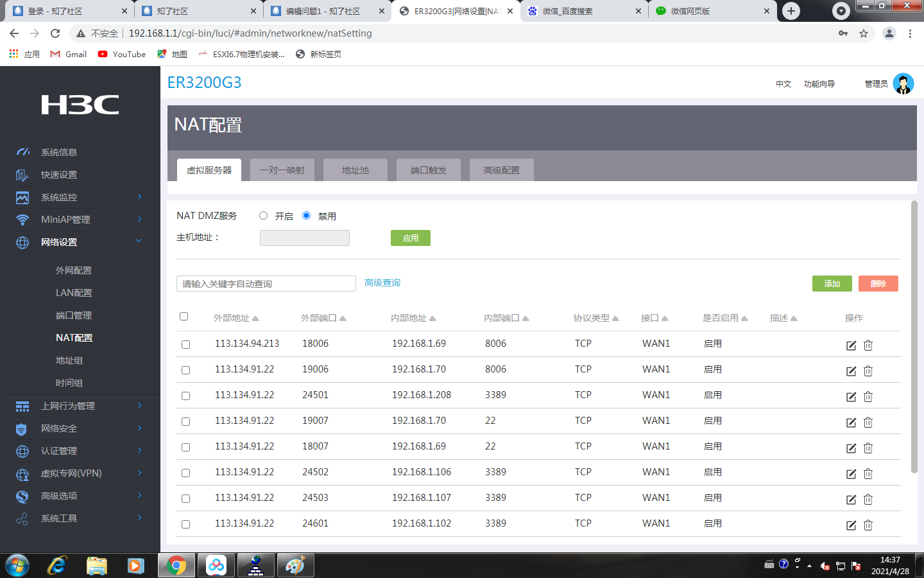
Task: Expand the MiniAP管理 sidebar menu
Action: click(x=80, y=220)
